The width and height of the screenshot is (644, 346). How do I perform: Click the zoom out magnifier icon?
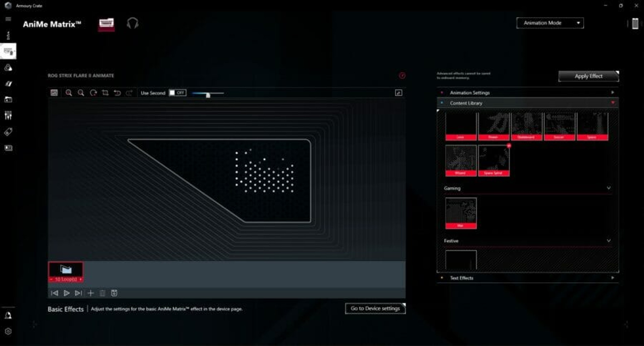(x=81, y=93)
